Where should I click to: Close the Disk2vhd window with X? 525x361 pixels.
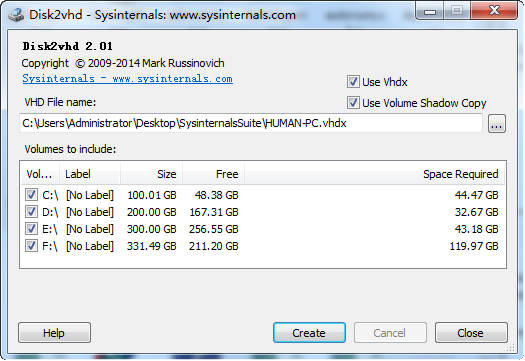click(x=494, y=11)
